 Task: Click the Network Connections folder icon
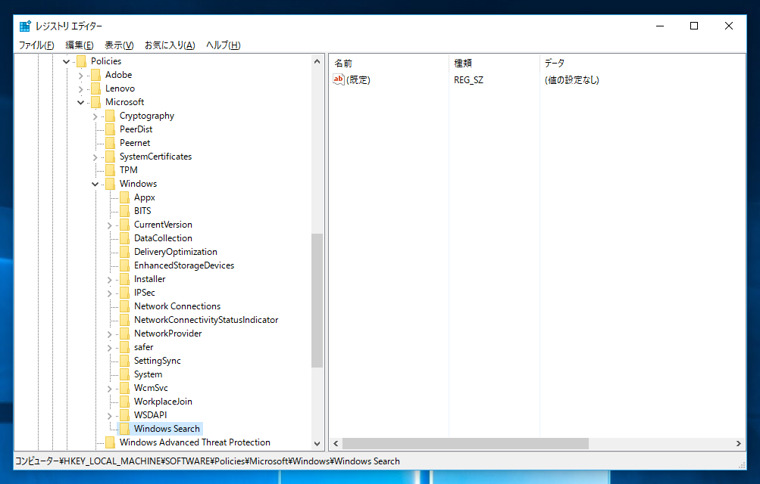[x=125, y=306]
